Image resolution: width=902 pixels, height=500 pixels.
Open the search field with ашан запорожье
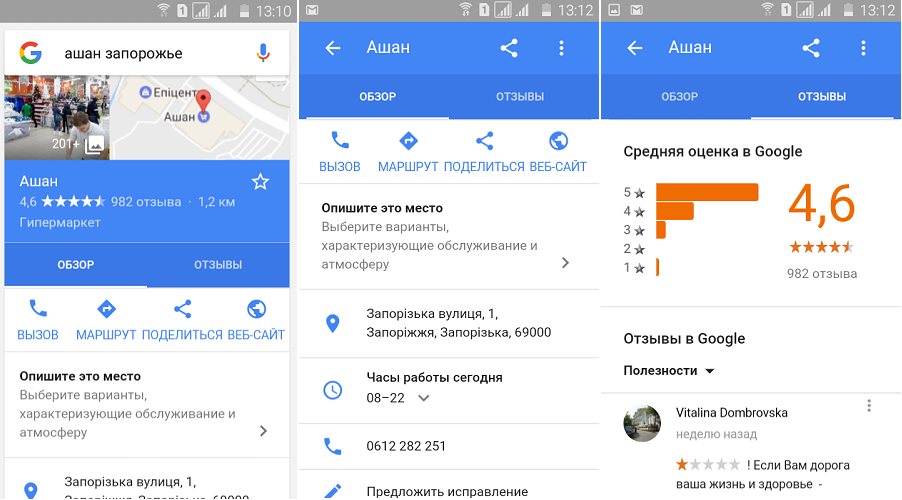(x=147, y=53)
